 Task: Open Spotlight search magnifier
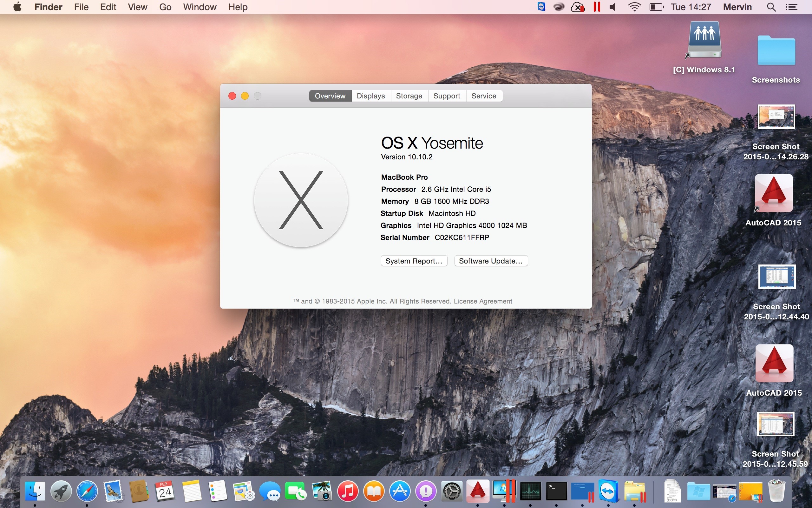tap(771, 7)
